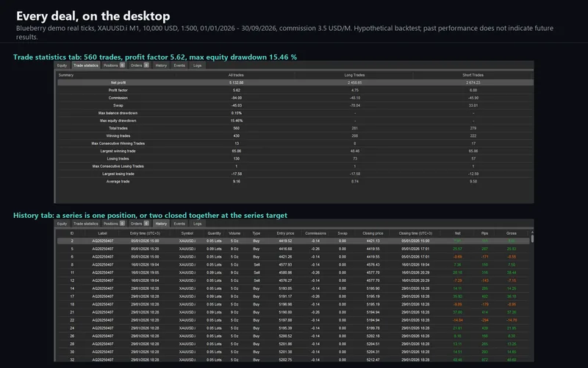Open the Orders tab above the deals history table
Image resolution: width=588 pixels, height=368 pixels.
click(x=140, y=224)
